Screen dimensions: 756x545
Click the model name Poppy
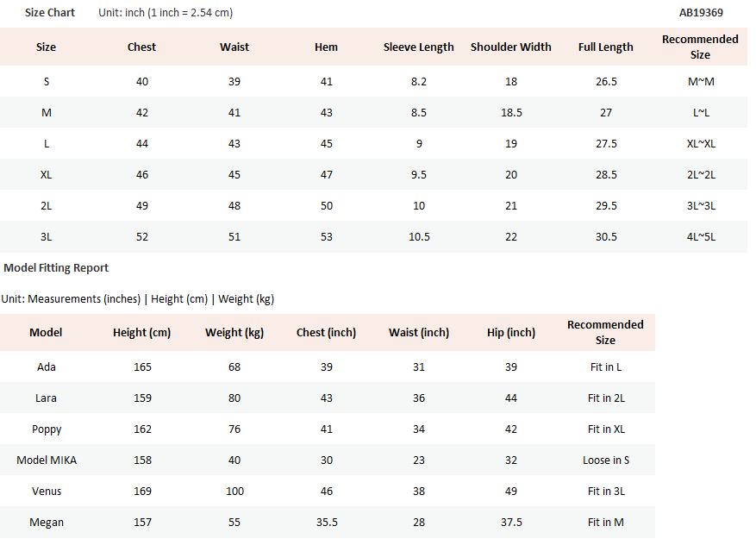pyautogui.click(x=47, y=429)
